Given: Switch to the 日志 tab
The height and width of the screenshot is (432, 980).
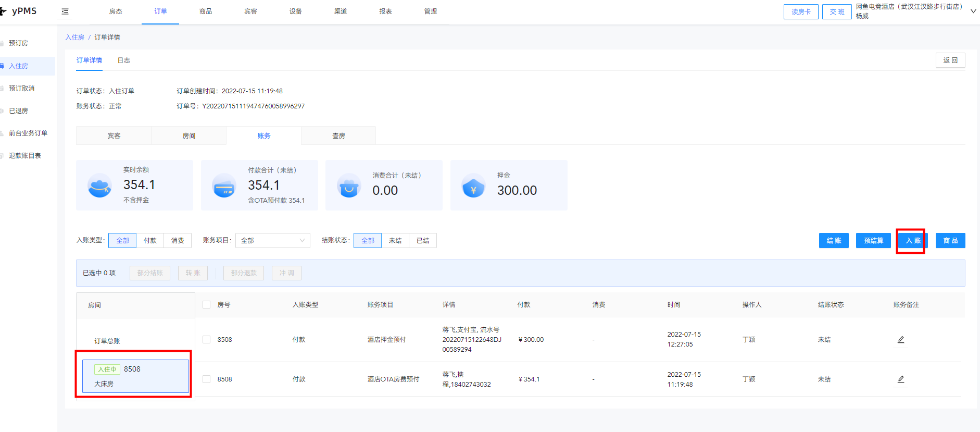Looking at the screenshot, I should tap(124, 60).
